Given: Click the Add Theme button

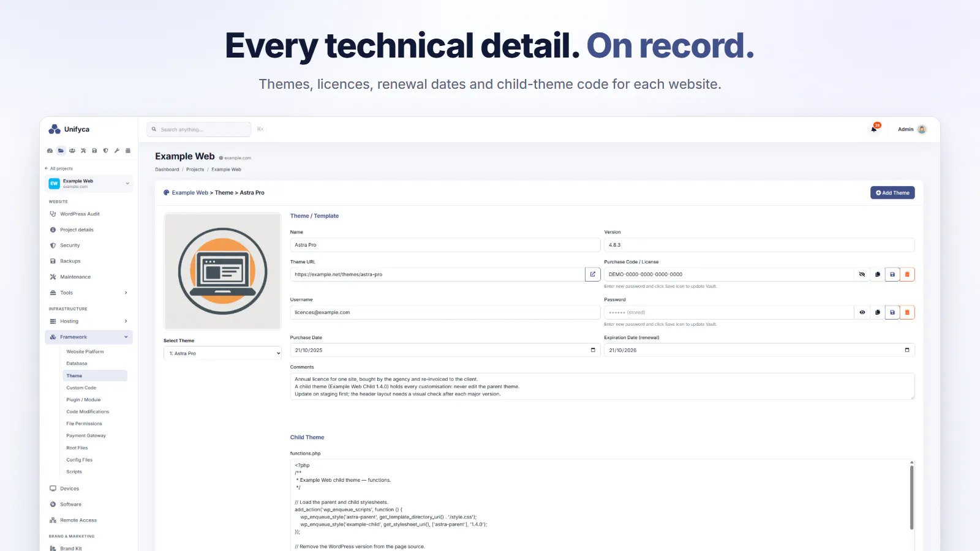Looking at the screenshot, I should 892,193.
